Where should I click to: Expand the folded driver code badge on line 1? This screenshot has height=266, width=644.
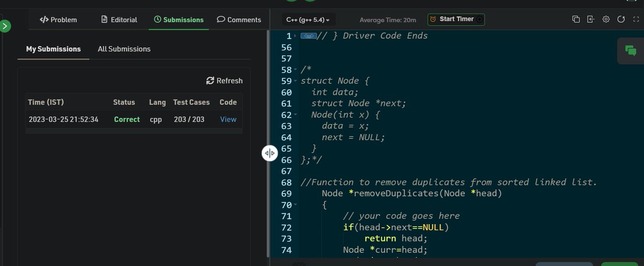tap(309, 36)
